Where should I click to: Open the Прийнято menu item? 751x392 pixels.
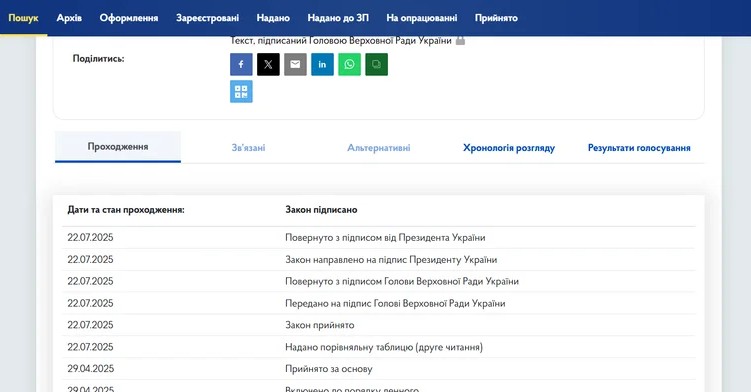496,18
